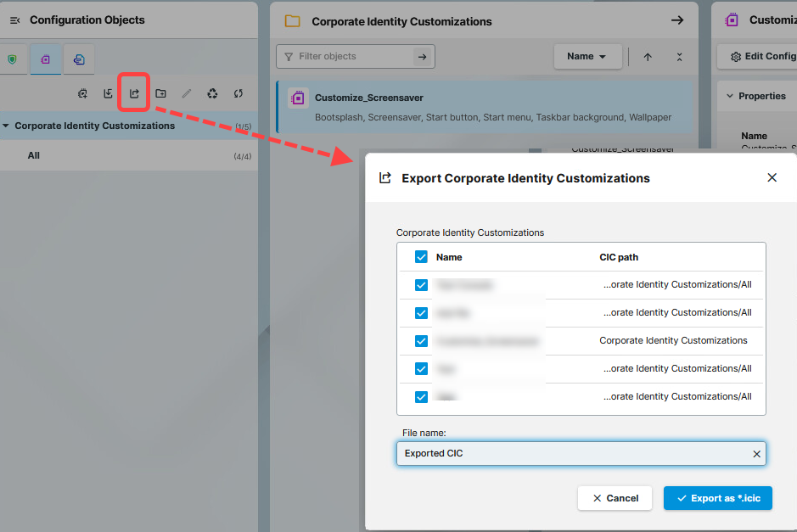The height and width of the screenshot is (532, 797).
Task: Click the add new CIC object icon
Action: pos(82,93)
